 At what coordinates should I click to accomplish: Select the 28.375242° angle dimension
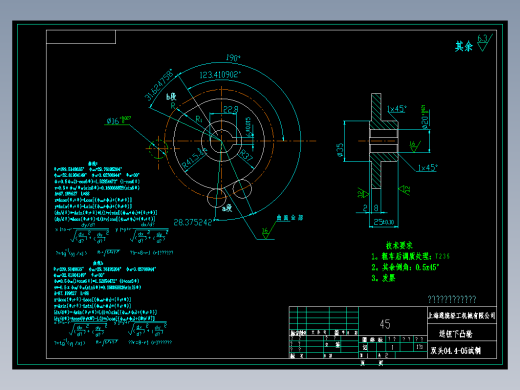tap(193, 222)
